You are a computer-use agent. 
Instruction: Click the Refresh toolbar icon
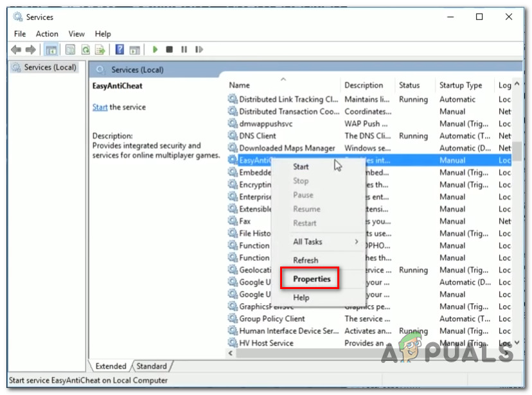click(x=85, y=50)
